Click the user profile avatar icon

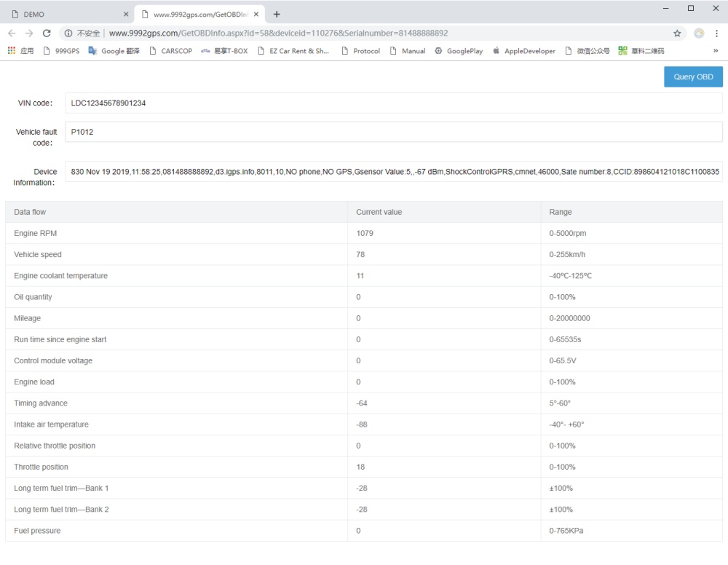[697, 33]
